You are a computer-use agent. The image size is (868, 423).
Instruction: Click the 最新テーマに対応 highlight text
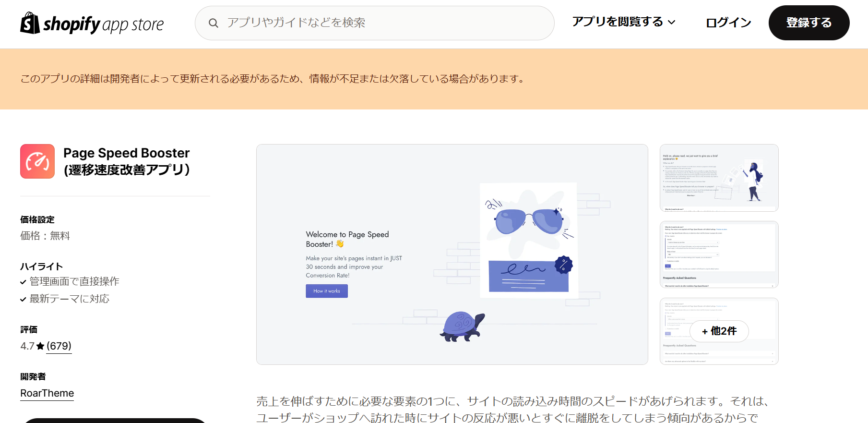[70, 299]
